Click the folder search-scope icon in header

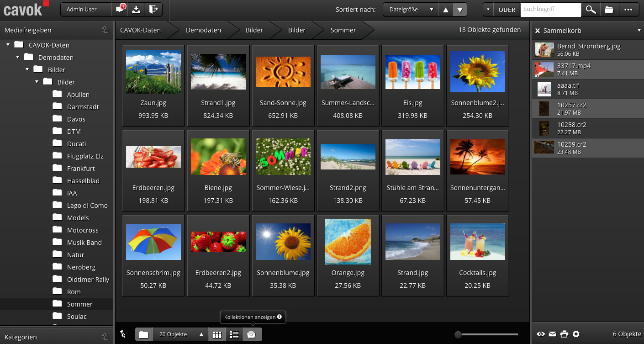608,10
